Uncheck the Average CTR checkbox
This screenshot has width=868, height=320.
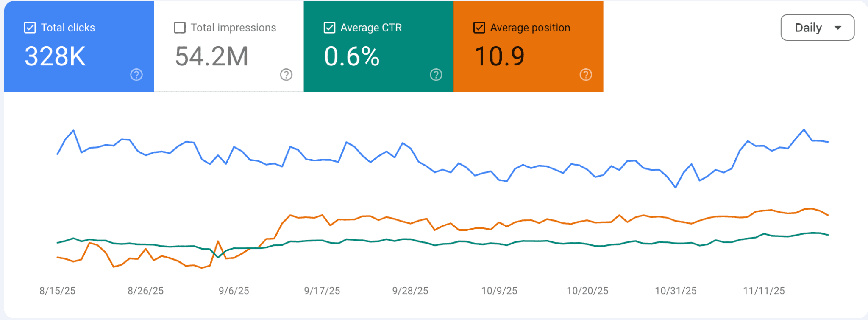coord(329,28)
